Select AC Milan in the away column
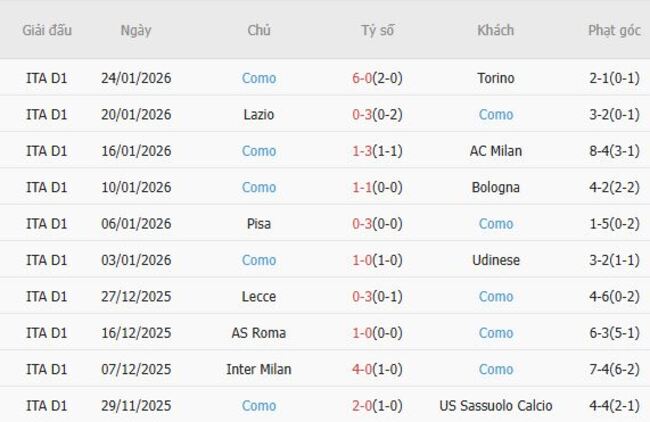650x422 pixels. click(x=495, y=151)
